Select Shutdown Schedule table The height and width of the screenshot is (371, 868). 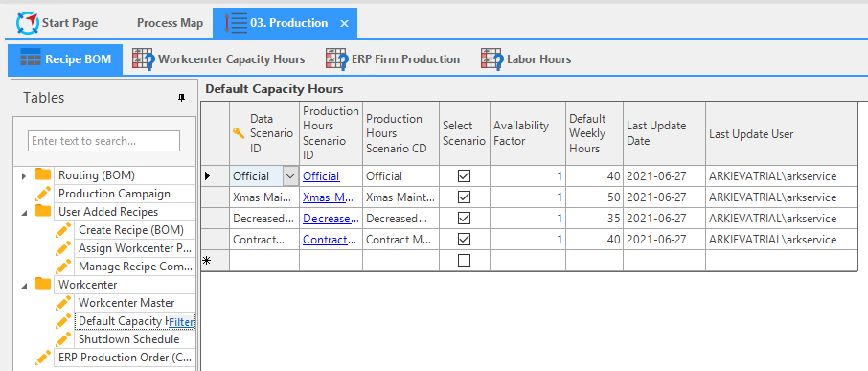(129, 338)
